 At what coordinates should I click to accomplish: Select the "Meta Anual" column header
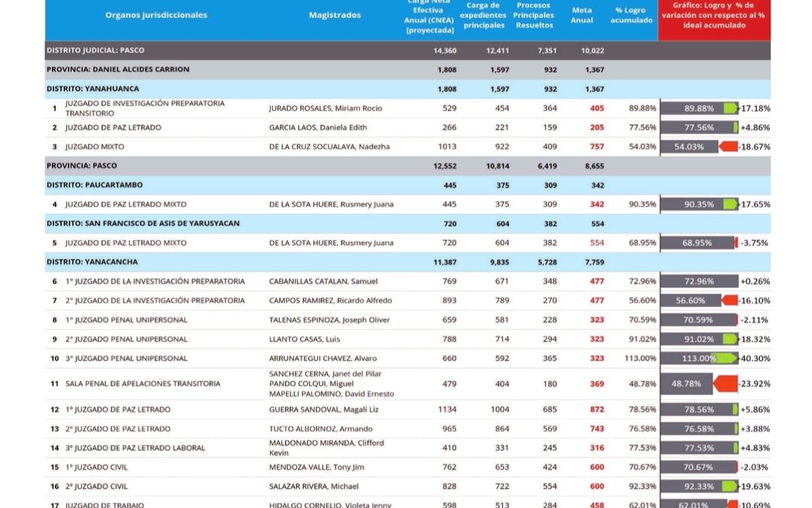coord(582,15)
